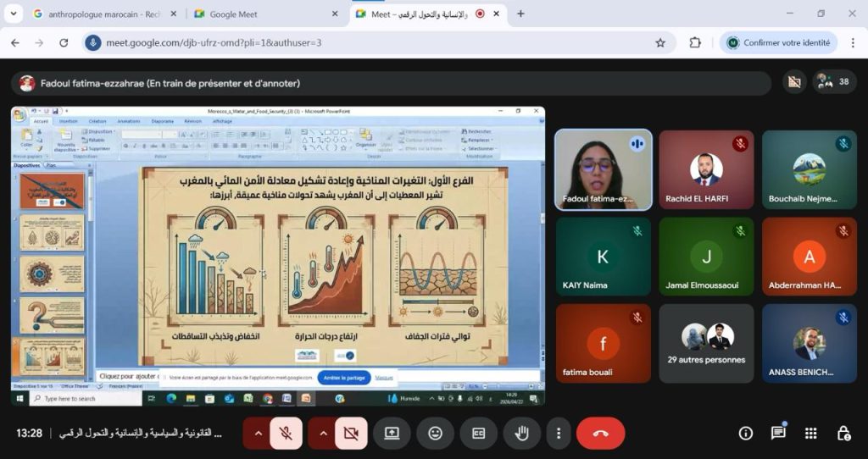The width and height of the screenshot is (868, 459).
Task: Expand audio settings arrow beside microphone
Action: click(258, 433)
